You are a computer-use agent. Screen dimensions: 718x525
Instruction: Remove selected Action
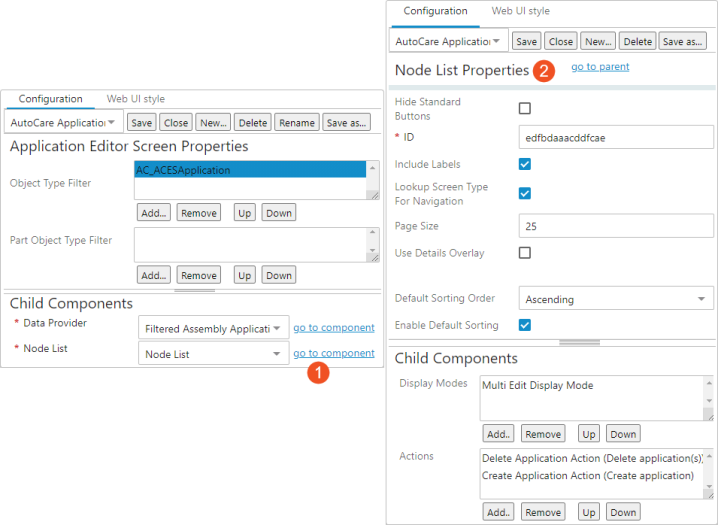point(543,512)
